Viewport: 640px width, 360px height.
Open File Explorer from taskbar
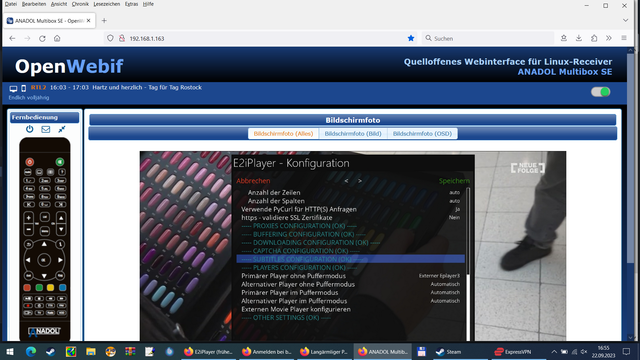(91, 351)
